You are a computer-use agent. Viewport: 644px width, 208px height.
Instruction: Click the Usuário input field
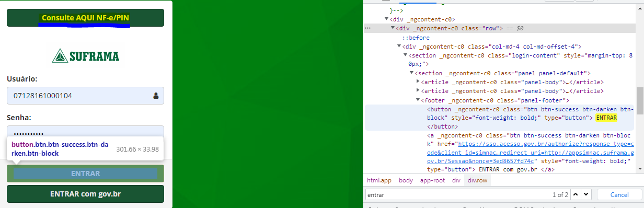tap(85, 96)
